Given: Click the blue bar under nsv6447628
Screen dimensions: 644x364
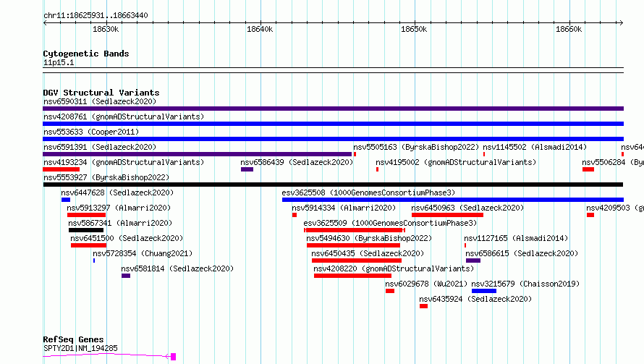Looking at the screenshot, I should coord(66,200).
